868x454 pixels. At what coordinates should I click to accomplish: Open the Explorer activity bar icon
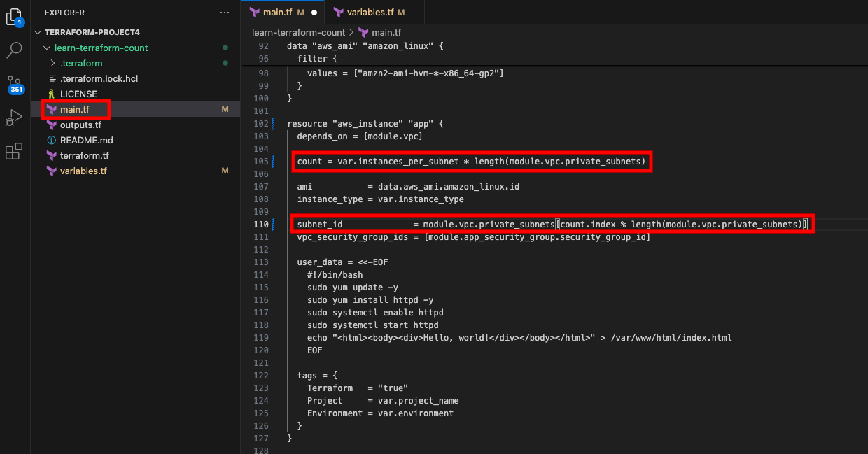pos(15,15)
